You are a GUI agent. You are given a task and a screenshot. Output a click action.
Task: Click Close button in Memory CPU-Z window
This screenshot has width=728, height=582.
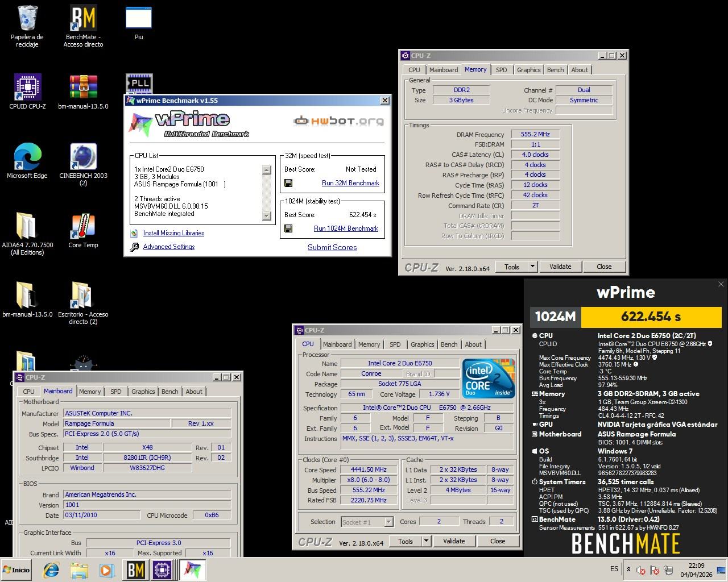click(x=604, y=267)
